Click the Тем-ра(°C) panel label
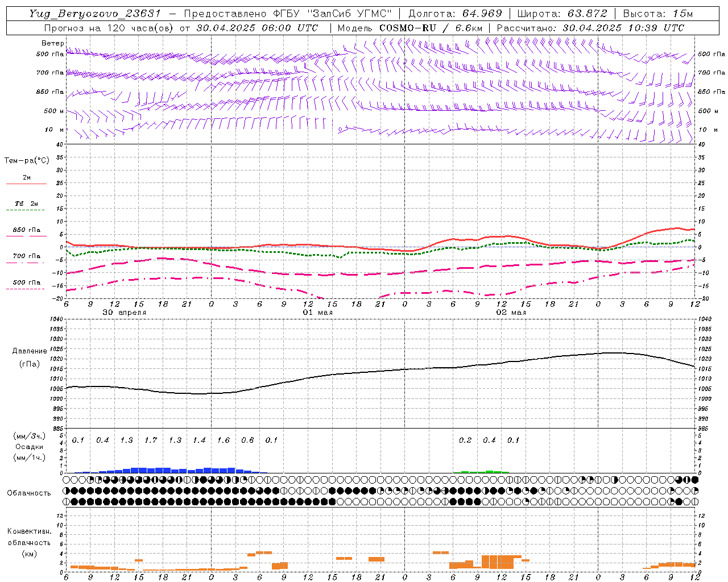Viewport: 728px width, 582px height. pos(27,160)
